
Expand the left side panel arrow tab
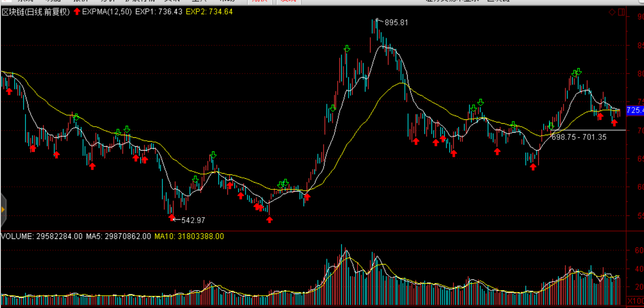3,209
